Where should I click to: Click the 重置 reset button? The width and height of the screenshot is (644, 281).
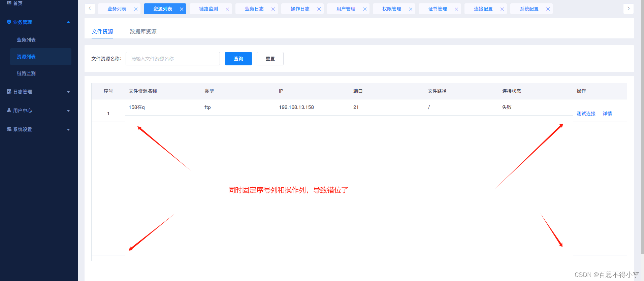click(270, 59)
